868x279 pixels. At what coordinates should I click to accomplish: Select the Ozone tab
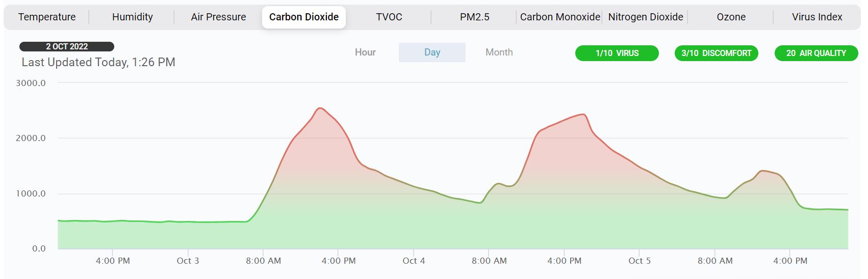click(x=731, y=17)
